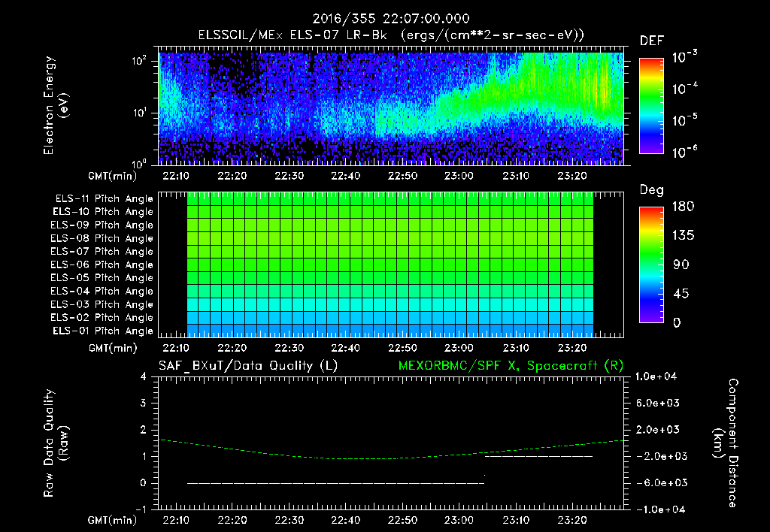The height and width of the screenshot is (532, 770).
Task: Select the ELS-01 Pitch Angle row label
Action: [103, 331]
